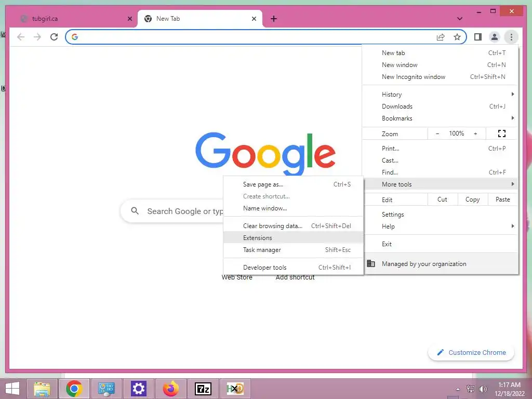Click the Search Google input box
532x399 pixels.
pyautogui.click(x=172, y=211)
